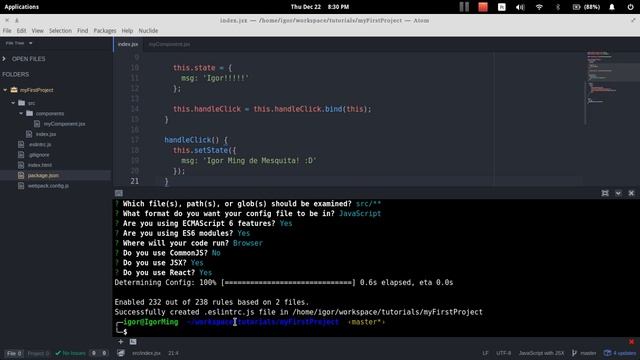The image size is (640, 360).
Task: Change the UTF-8 encoding
Action: pos(503,353)
